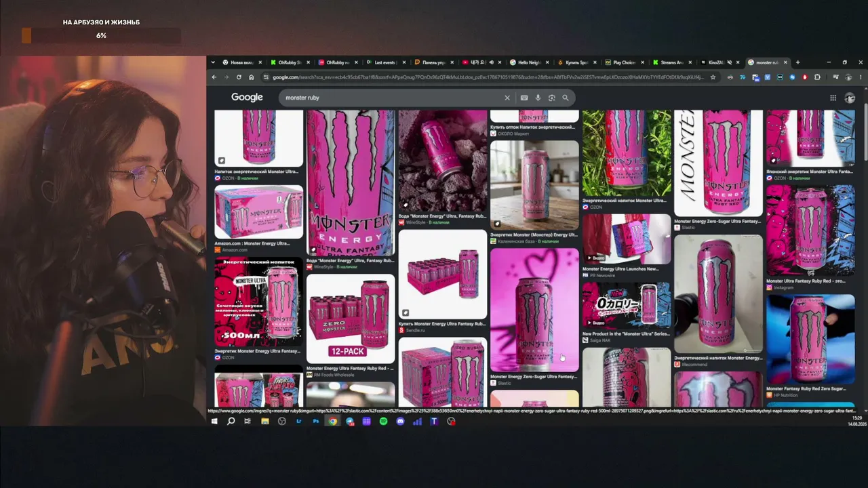This screenshot has height=488, width=868.
Task: Open link 'Купить Monster Energy Ultra Fantasy Rub...'
Action: (442, 324)
